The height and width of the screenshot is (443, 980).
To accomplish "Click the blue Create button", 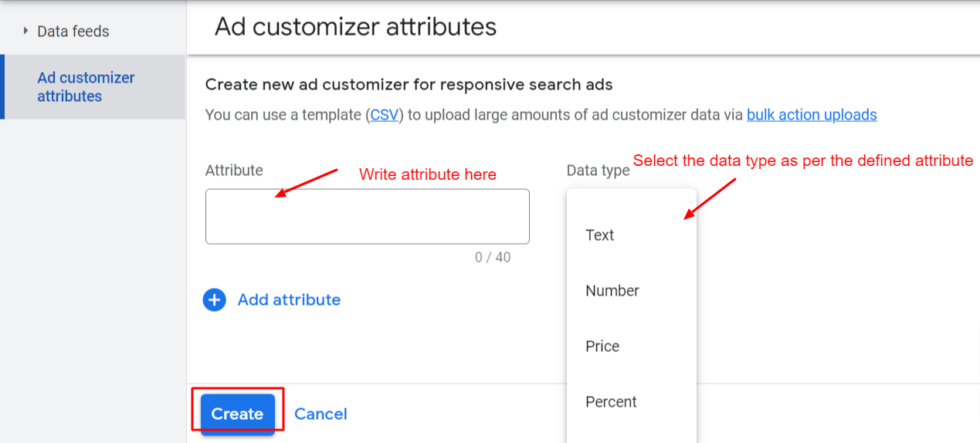I will click(x=238, y=414).
